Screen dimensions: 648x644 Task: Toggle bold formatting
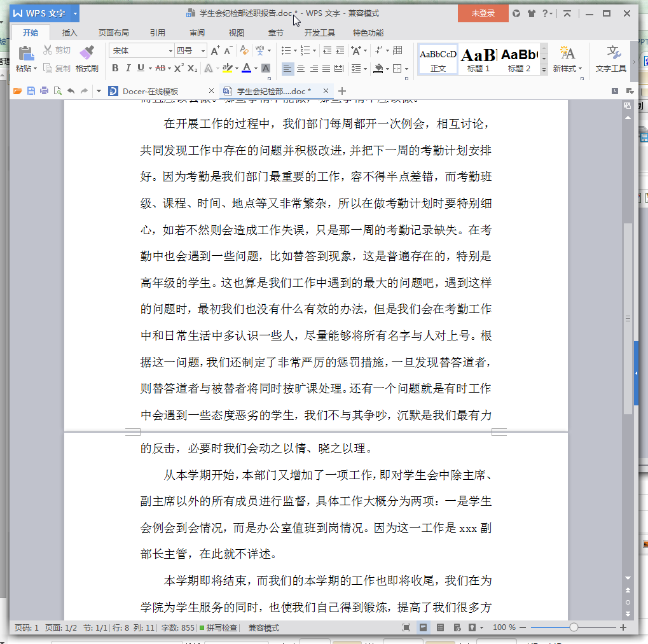click(115, 68)
